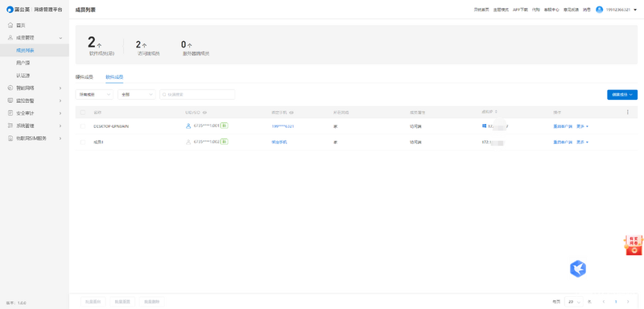The height and width of the screenshot is (309, 644).
Task: Click the grey user icon in 成员1 row
Action: [188, 142]
